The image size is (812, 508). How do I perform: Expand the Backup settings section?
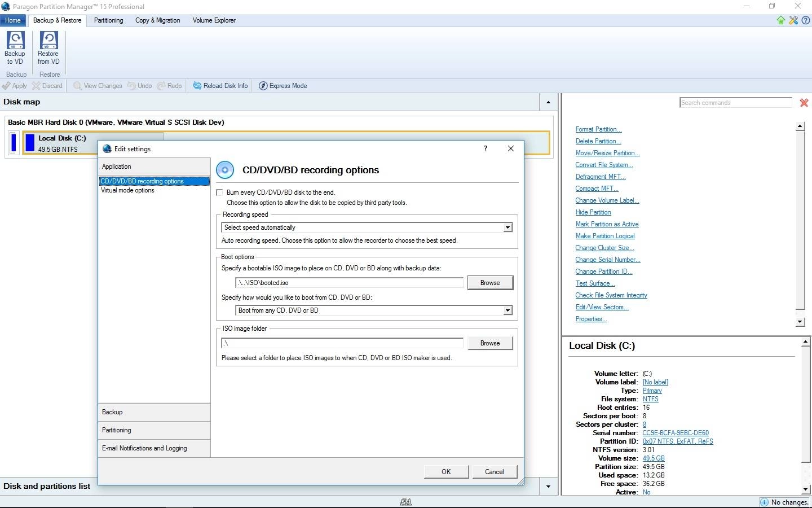[154, 412]
